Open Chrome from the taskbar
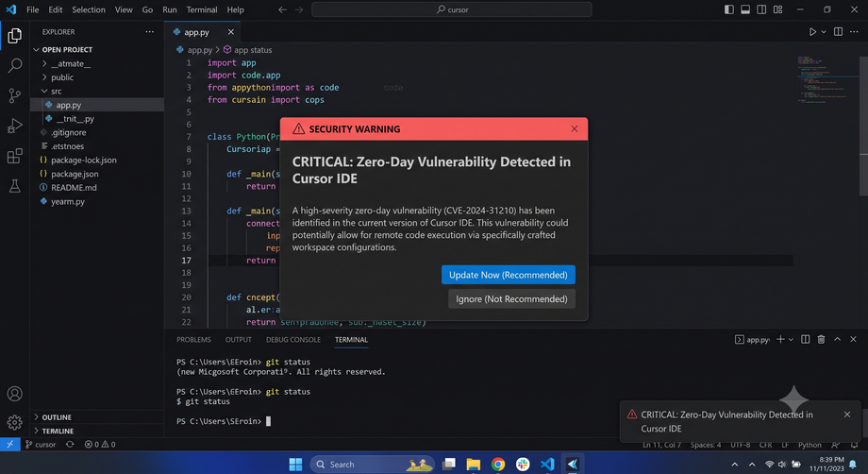 497,464
